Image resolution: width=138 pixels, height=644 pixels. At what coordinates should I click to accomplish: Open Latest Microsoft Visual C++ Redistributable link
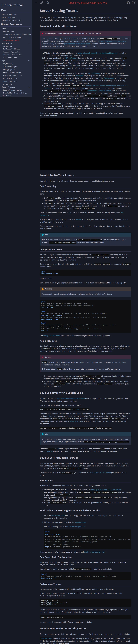pos(98,53)
